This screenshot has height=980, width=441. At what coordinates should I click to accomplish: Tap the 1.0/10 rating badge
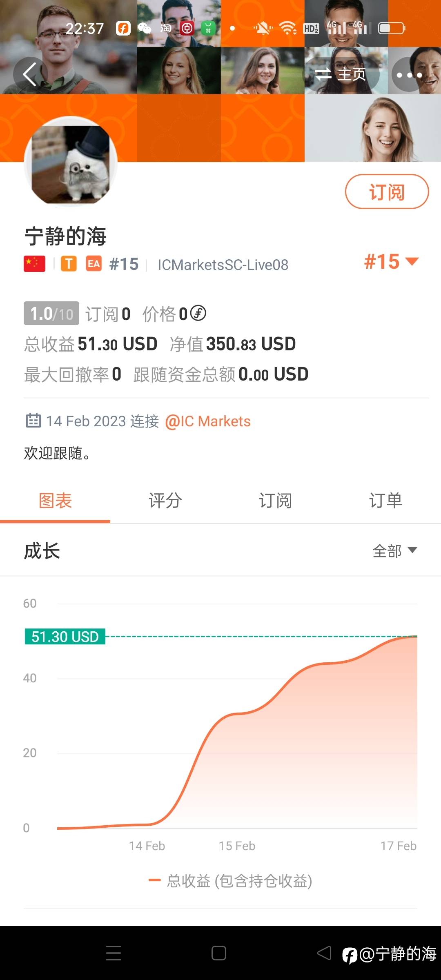click(x=51, y=314)
